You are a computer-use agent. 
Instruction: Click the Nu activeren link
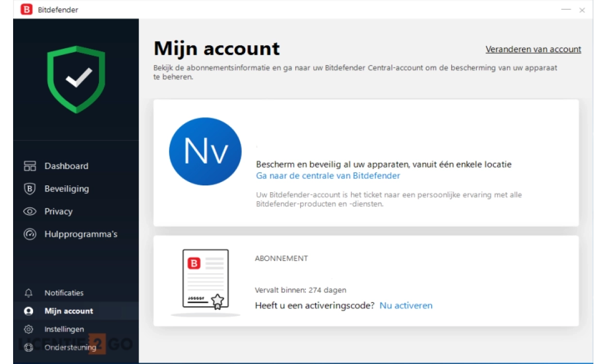tap(405, 306)
